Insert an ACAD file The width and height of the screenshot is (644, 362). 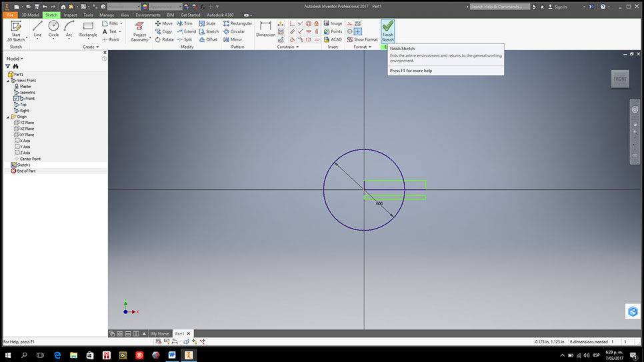click(x=333, y=39)
